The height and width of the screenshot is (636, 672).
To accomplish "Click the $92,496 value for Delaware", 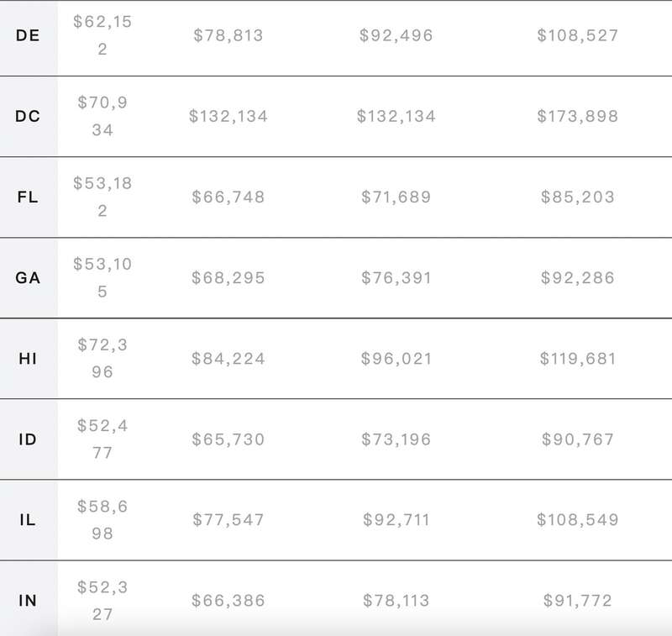I will pyautogui.click(x=396, y=35).
